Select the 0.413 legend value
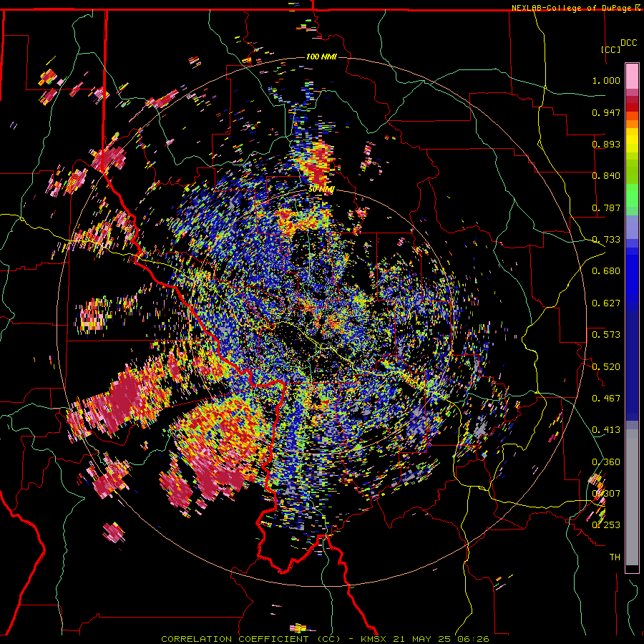Viewport: 644px width, 644px height. 606,430
